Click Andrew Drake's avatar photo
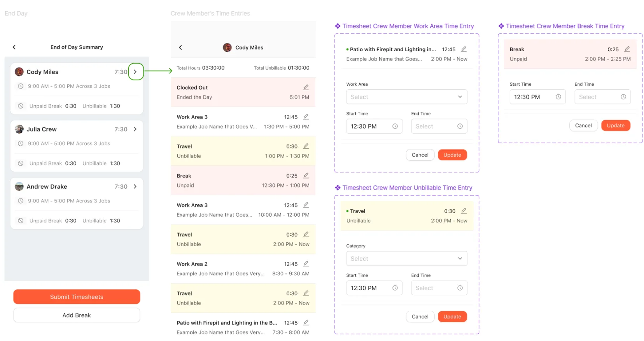This screenshot has width=644, height=341. (x=19, y=187)
